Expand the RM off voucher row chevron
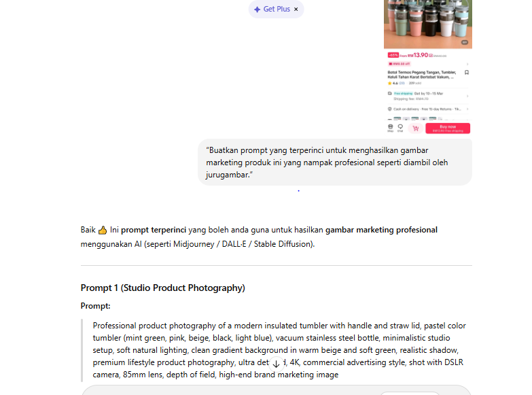 (467, 64)
